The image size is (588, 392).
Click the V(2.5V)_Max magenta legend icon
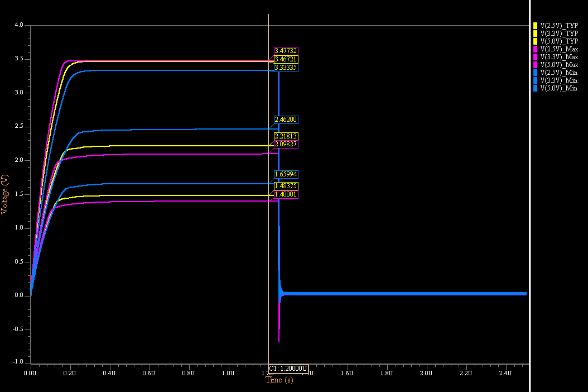coord(534,49)
